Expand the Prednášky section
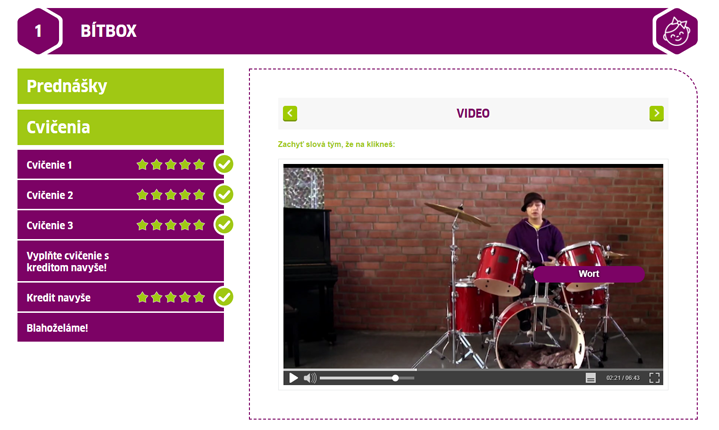Viewport: 719px width, 430px height. pyautogui.click(x=121, y=86)
